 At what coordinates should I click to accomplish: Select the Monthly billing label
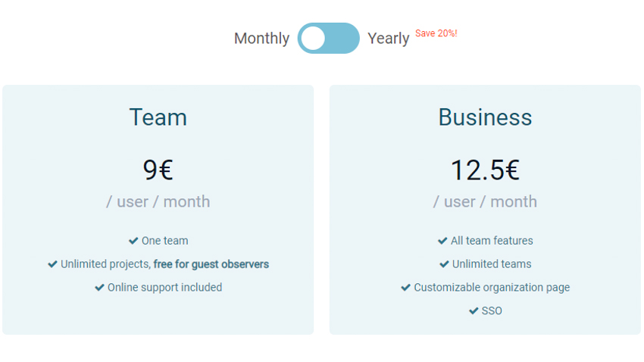261,38
